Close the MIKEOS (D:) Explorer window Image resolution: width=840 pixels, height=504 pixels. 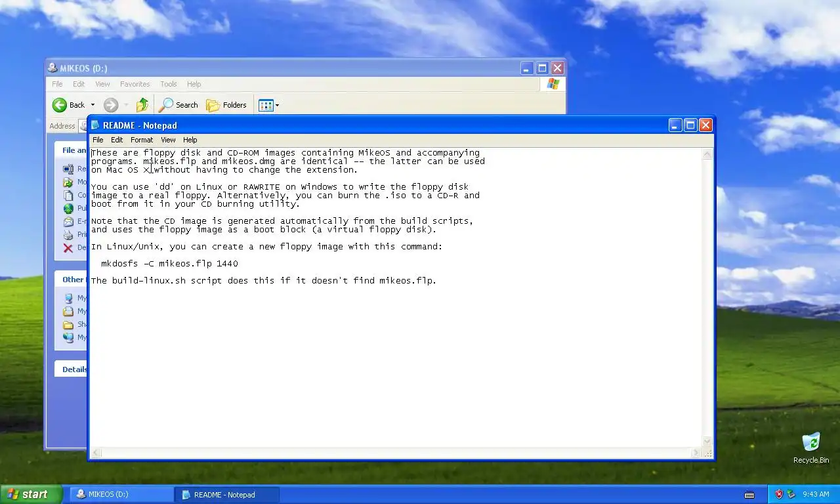tap(557, 68)
